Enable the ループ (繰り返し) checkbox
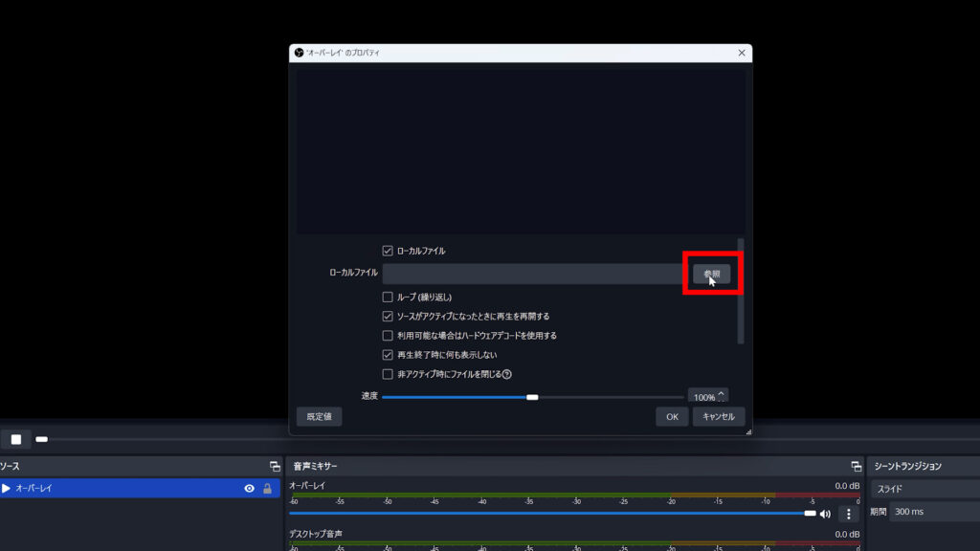The width and height of the screenshot is (980, 551). [387, 297]
